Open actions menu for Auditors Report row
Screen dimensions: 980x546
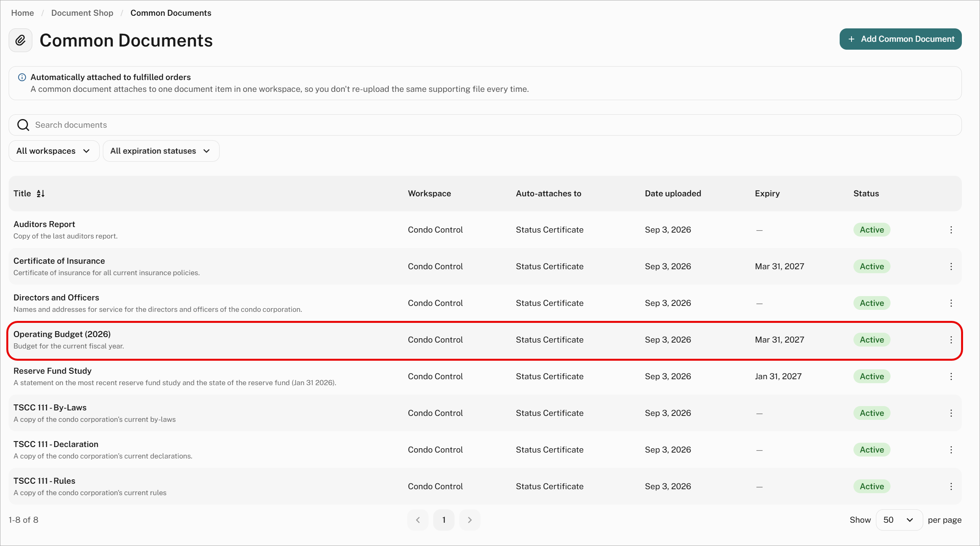[x=951, y=230]
